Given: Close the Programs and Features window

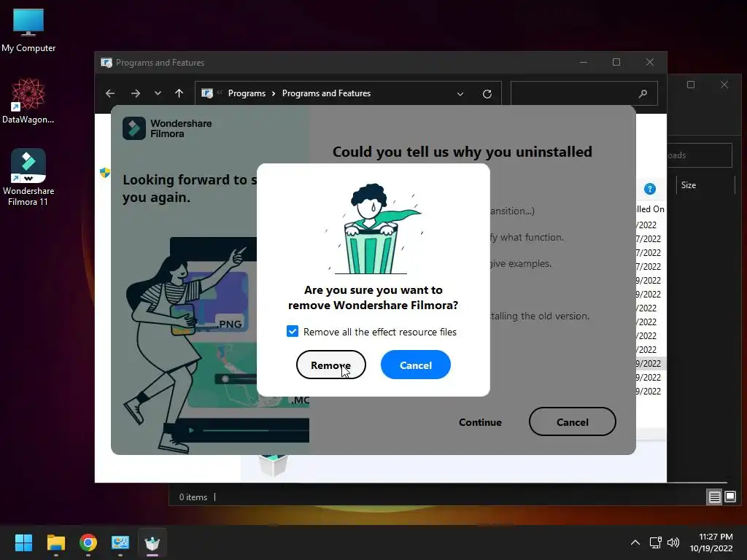Looking at the screenshot, I should click(x=650, y=63).
